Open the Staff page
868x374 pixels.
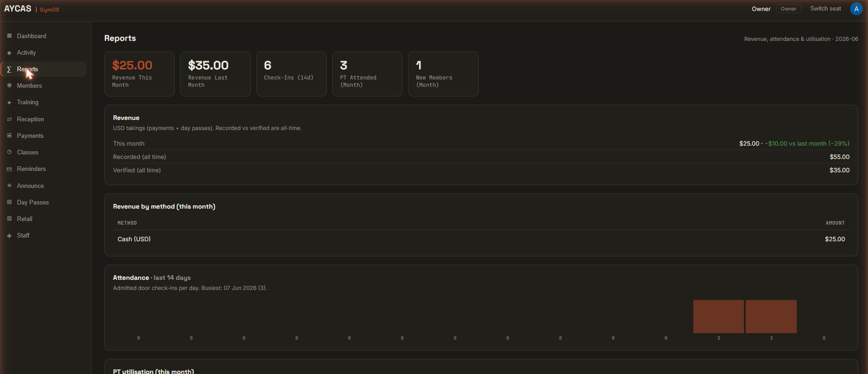coord(44,235)
